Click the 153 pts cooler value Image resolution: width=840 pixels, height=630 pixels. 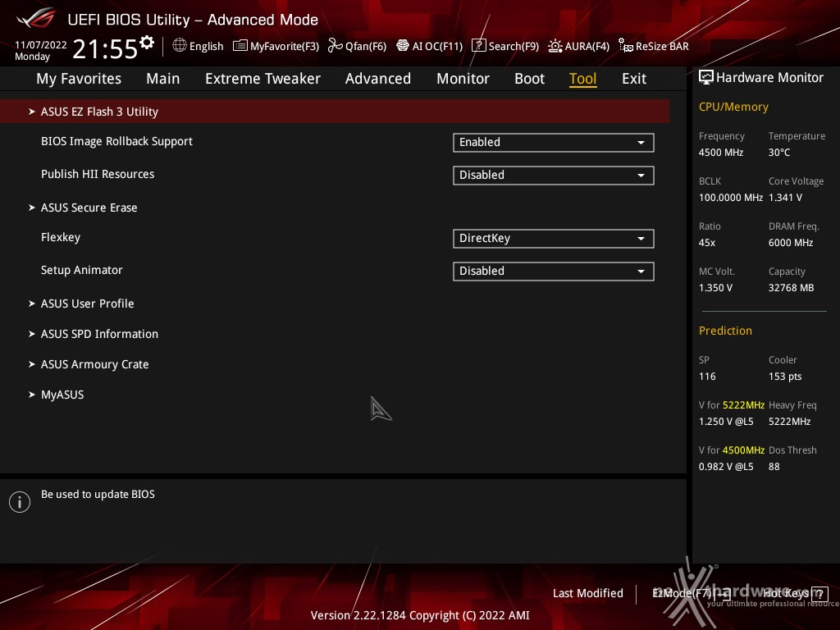[x=785, y=376]
